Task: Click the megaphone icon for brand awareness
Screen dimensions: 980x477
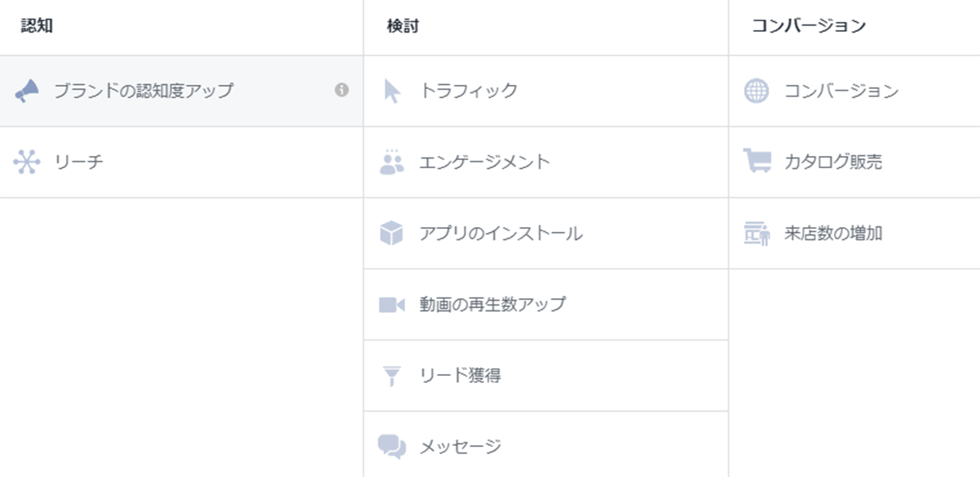Action: click(27, 91)
